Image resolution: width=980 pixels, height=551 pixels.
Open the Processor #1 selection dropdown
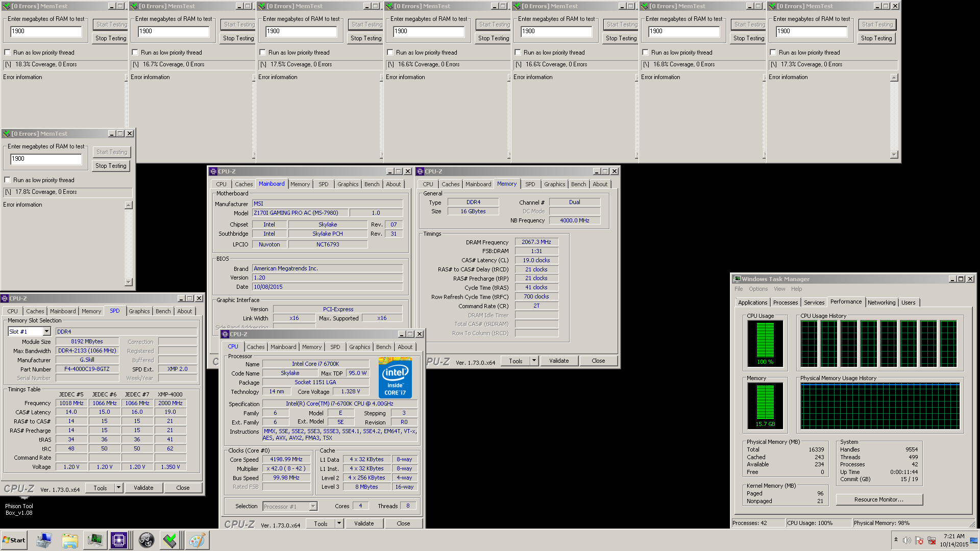click(x=313, y=507)
